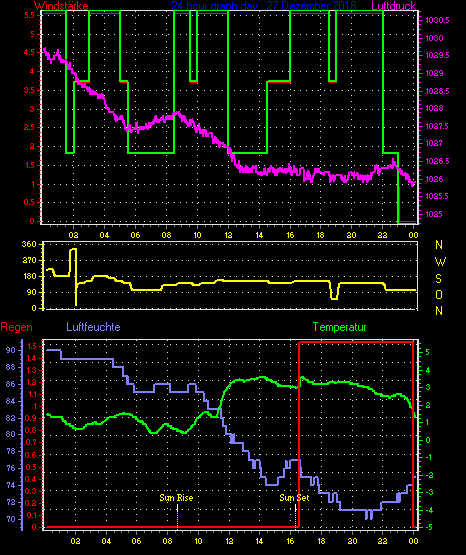Image resolution: width=466 pixels, height=555 pixels.
Task: Click the "Sun Set" marker label
Action: click(294, 498)
